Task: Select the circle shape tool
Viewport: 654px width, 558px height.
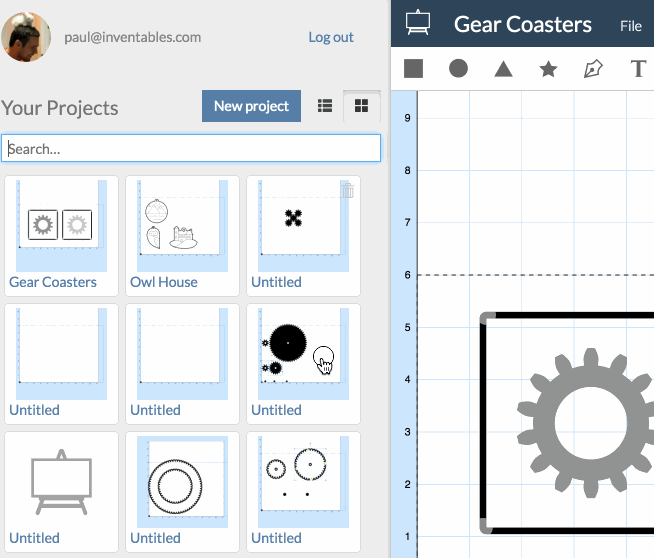Action: click(458, 68)
